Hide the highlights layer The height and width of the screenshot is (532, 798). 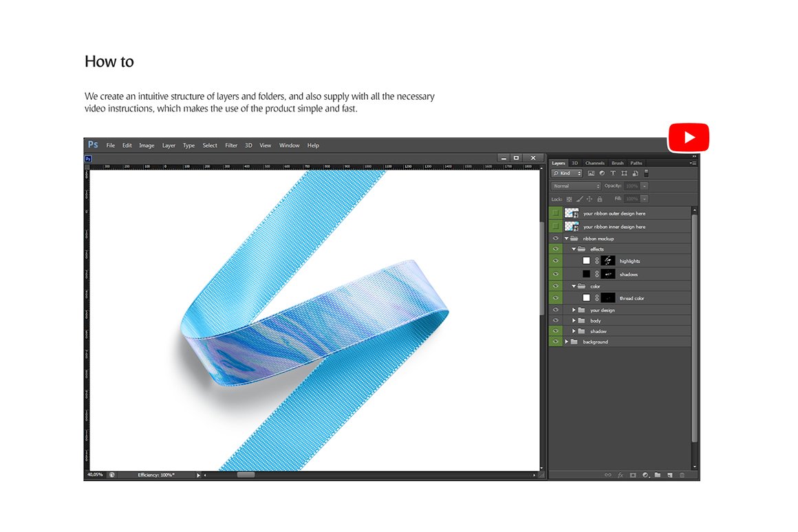(556, 261)
